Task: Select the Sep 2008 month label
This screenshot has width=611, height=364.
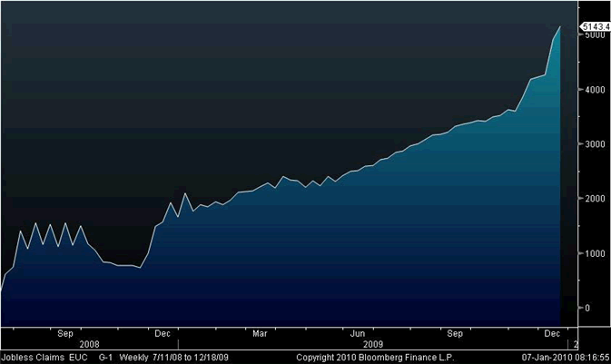Action: [x=65, y=334]
